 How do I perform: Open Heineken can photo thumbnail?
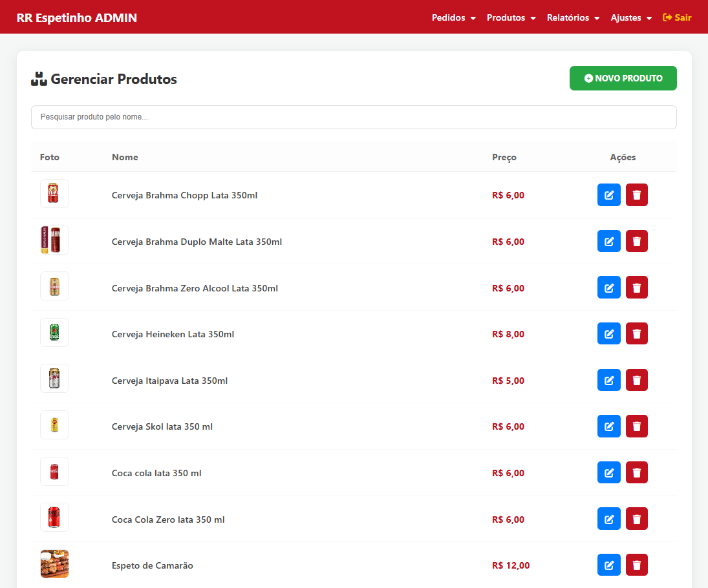(x=54, y=333)
